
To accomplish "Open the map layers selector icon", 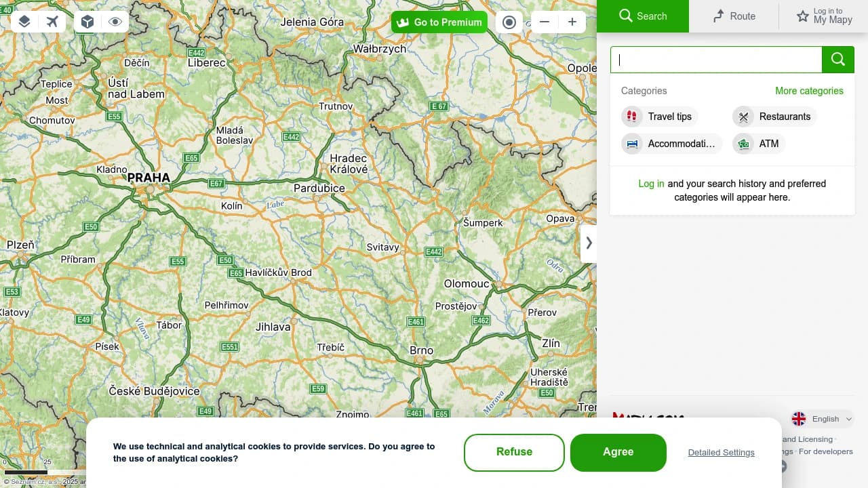I will point(24,22).
